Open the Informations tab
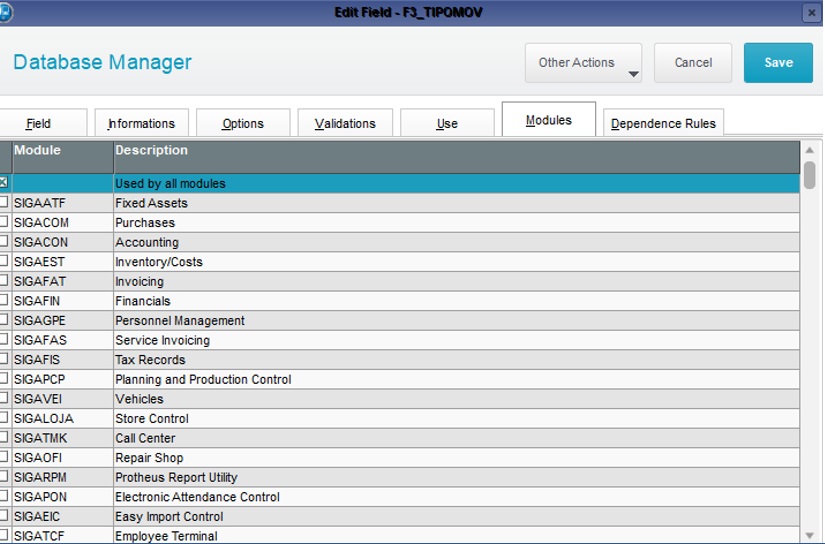This screenshot has width=825, height=544. 142,124
